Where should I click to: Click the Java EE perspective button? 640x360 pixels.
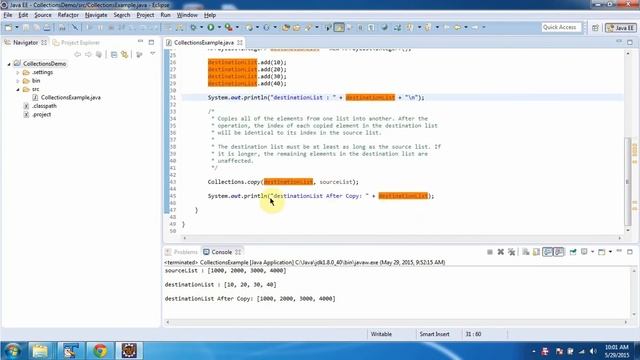pos(621,27)
